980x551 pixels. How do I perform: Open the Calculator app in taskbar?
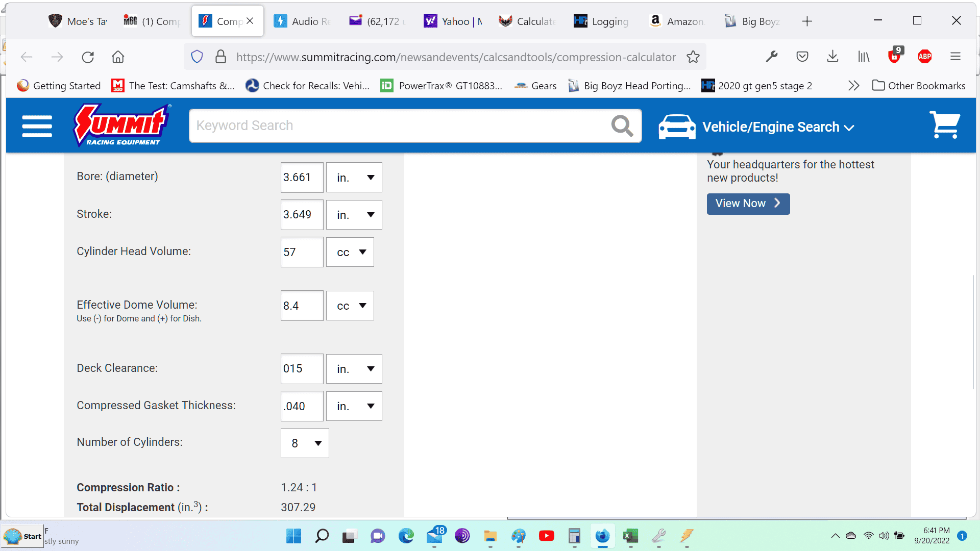(574, 536)
